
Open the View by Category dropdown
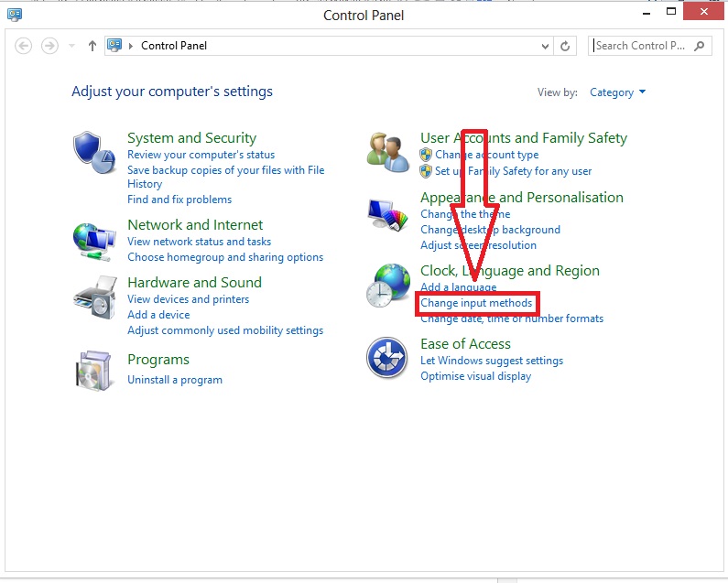click(x=617, y=92)
